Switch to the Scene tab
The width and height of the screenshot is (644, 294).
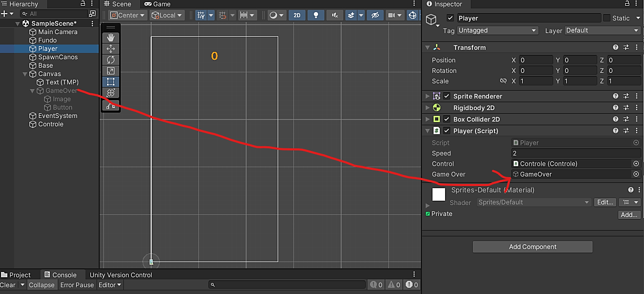tap(118, 4)
